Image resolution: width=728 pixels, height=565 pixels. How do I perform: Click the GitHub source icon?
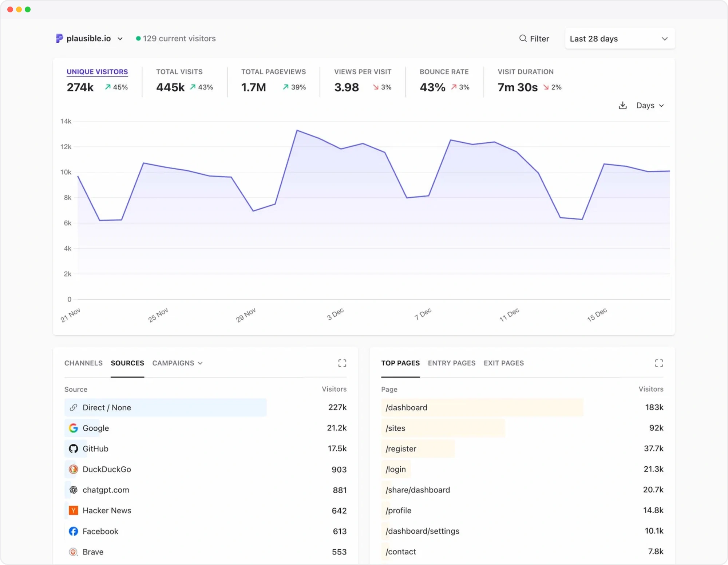click(x=74, y=449)
